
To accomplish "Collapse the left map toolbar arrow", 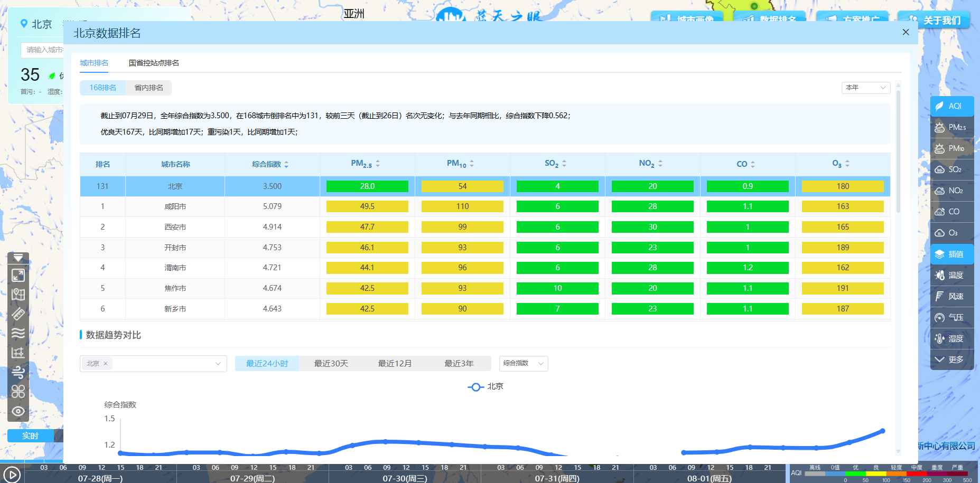I will (x=18, y=258).
